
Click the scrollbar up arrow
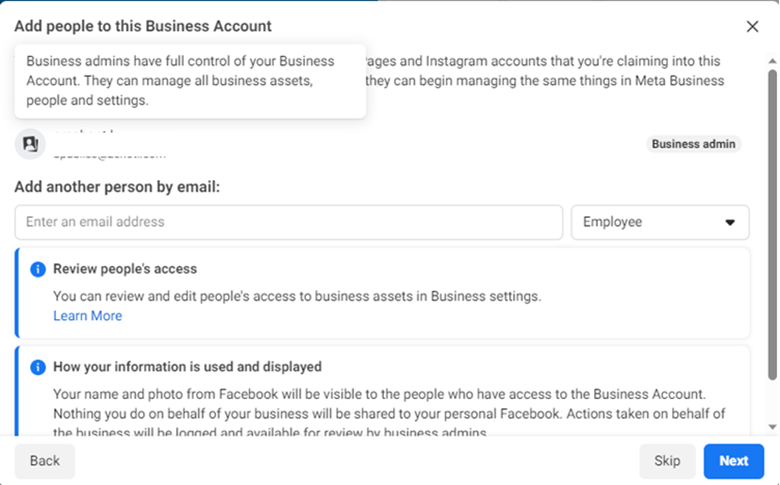772,61
